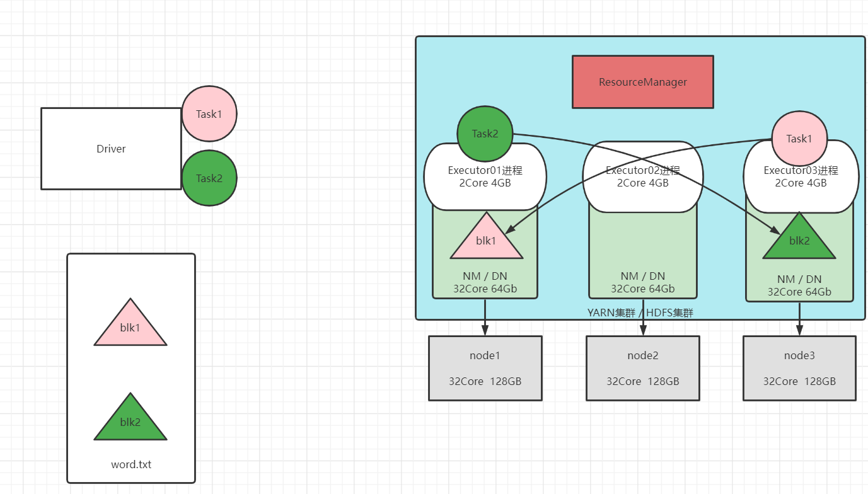
Task: Click NM / DN label above node1
Action: tap(485, 276)
